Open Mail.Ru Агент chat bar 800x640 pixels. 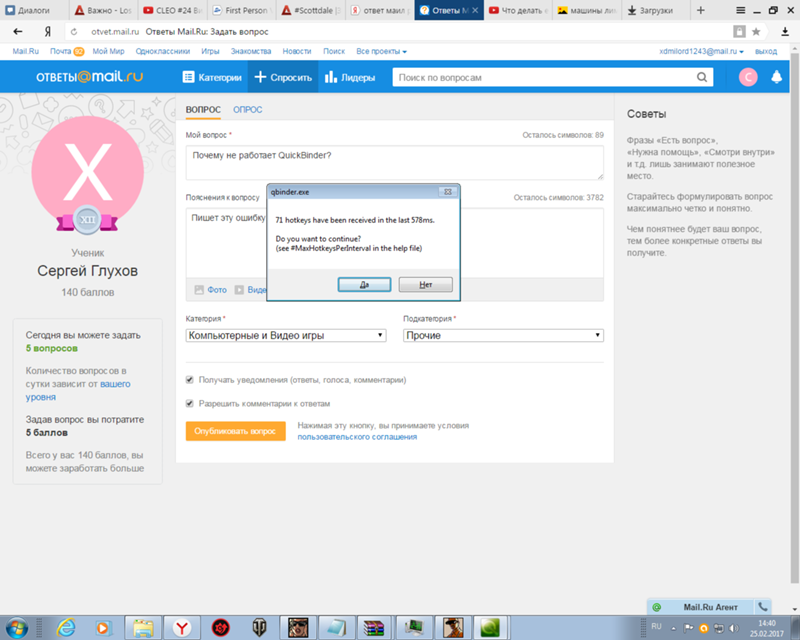[710, 607]
